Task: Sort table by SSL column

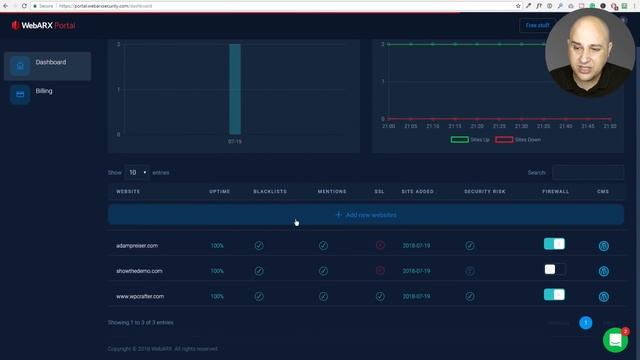Action: click(x=379, y=191)
